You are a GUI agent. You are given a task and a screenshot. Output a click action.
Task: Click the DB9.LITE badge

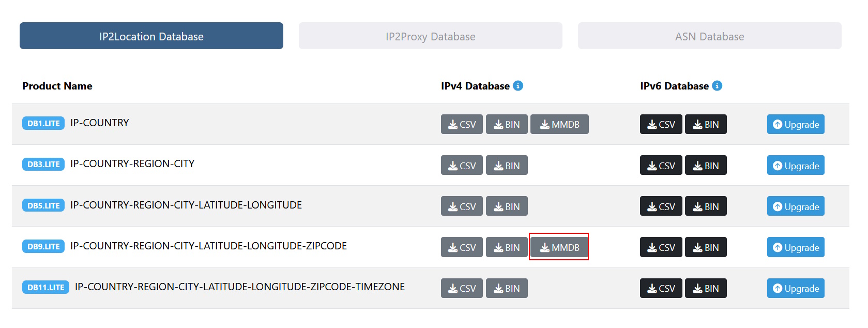(x=43, y=246)
